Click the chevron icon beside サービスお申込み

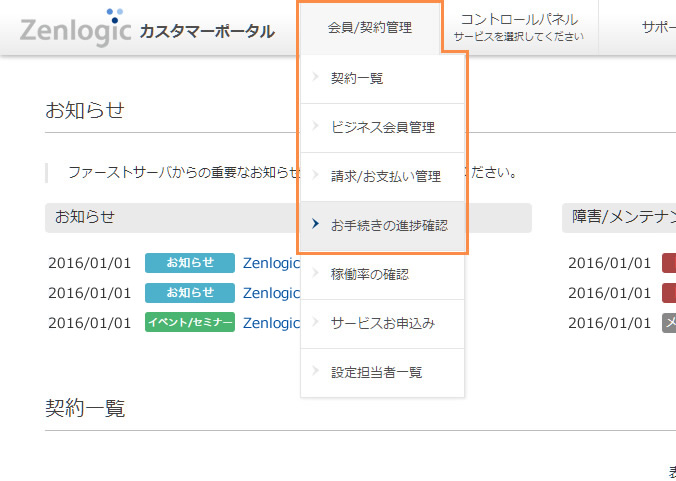click(x=315, y=323)
